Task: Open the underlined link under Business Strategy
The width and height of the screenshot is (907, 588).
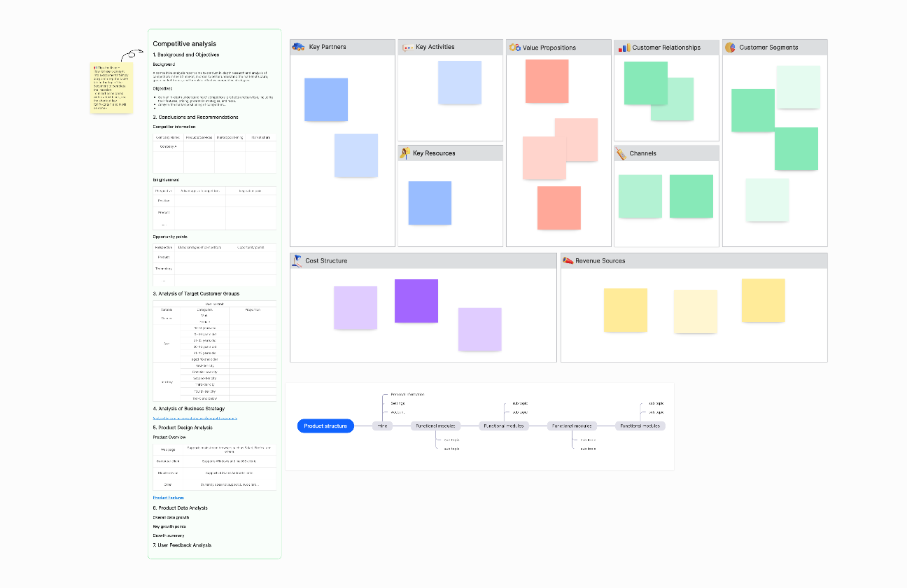Action: pos(195,418)
